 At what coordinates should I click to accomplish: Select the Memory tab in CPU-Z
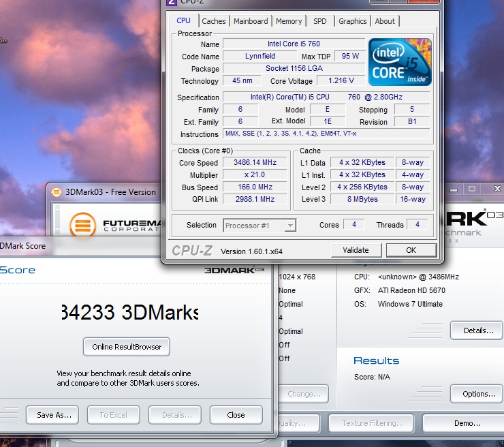point(289,21)
